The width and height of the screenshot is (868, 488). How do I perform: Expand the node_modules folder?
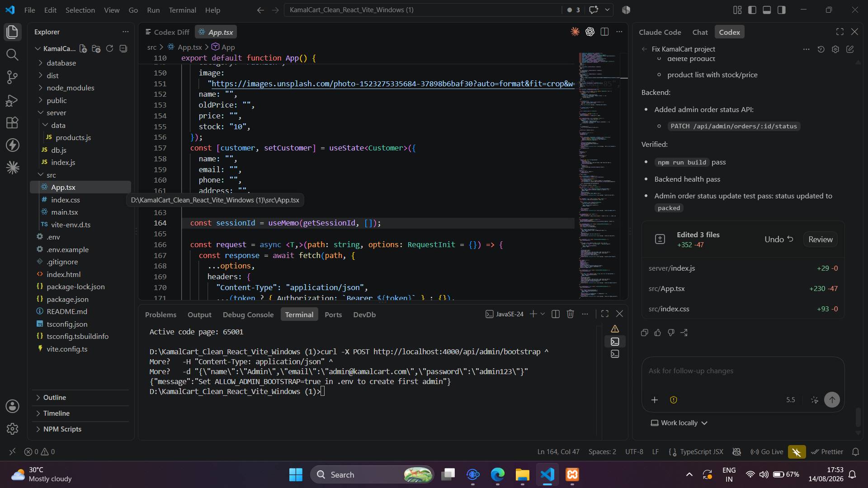[70, 88]
